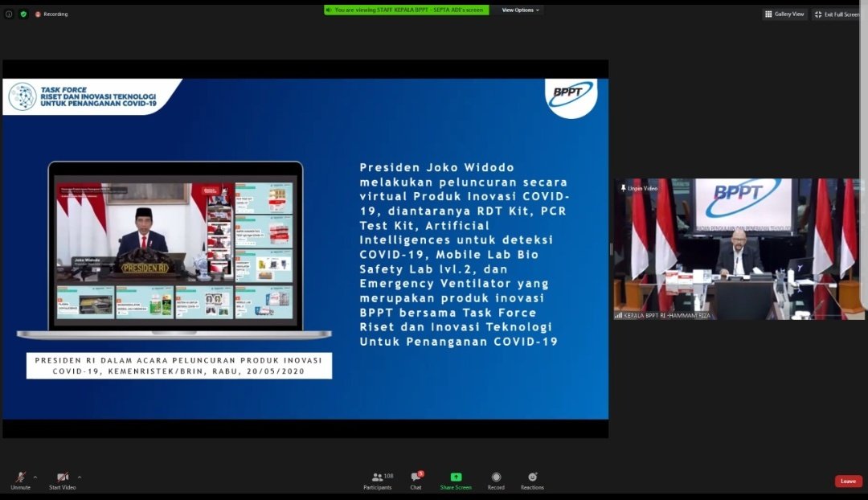This screenshot has height=500, width=868.
Task: Click the green encryption shield icon
Action: 23,14
